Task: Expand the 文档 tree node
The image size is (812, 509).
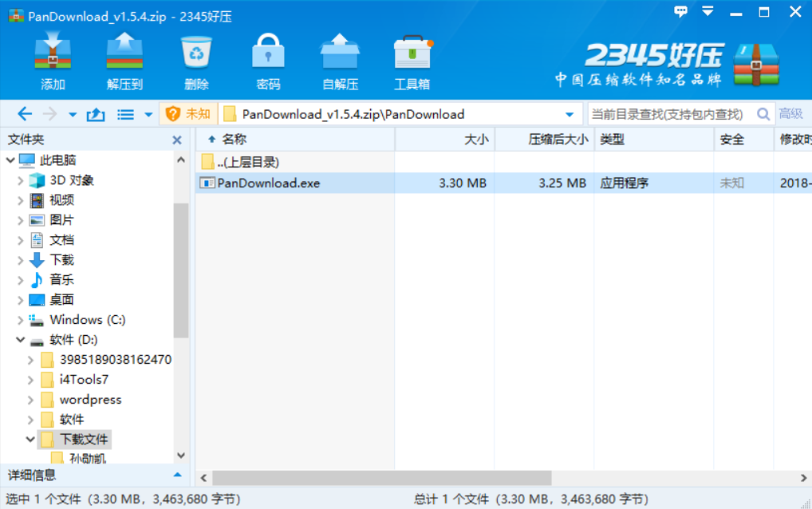Action: tap(20, 240)
